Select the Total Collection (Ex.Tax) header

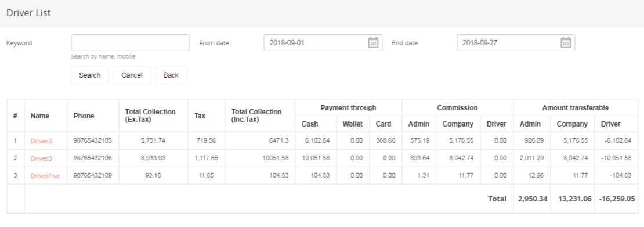tap(150, 116)
